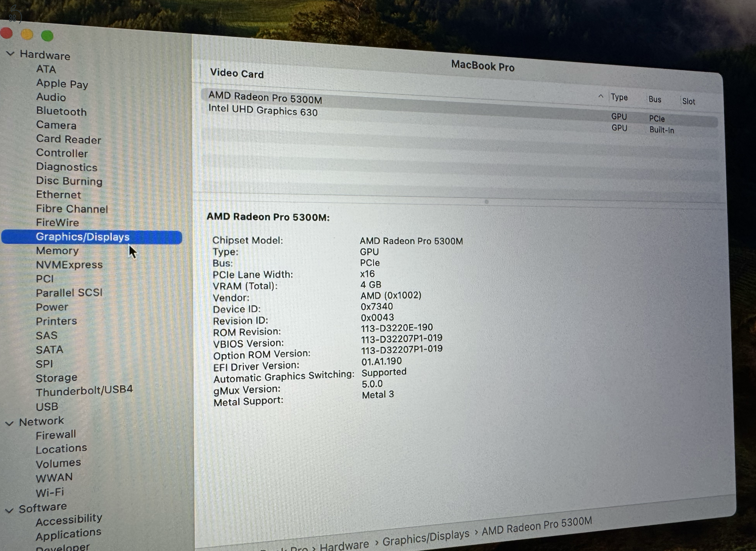Select Diagnostics in the sidebar
The image size is (756, 551).
pos(67,167)
